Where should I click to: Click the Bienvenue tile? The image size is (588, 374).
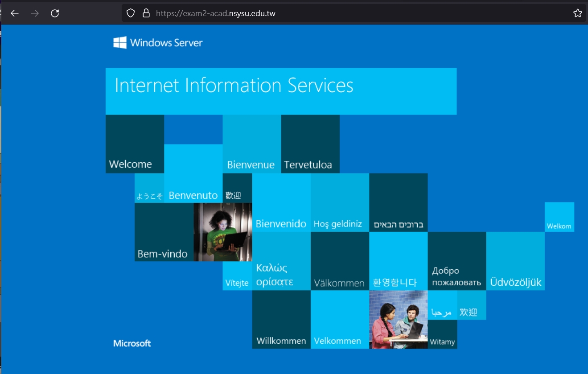252,144
